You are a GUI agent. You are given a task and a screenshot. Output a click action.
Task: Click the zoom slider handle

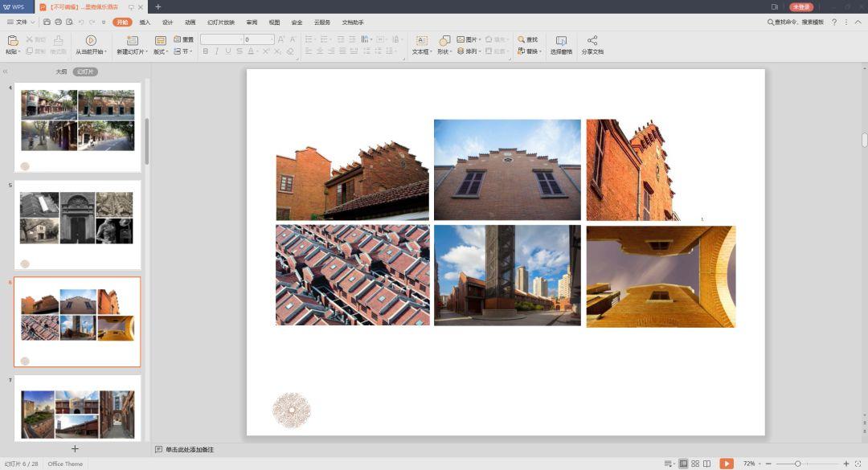[797, 464]
